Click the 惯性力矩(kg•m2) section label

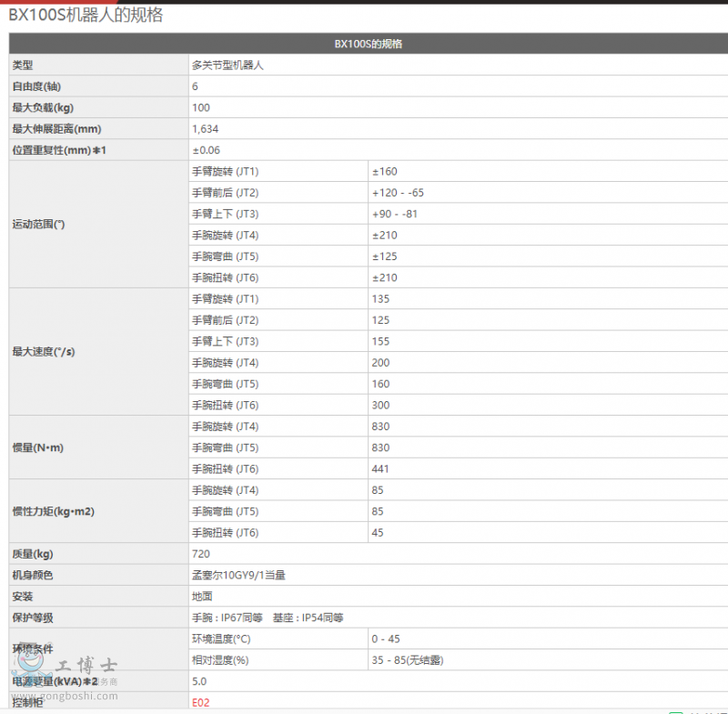(54, 511)
